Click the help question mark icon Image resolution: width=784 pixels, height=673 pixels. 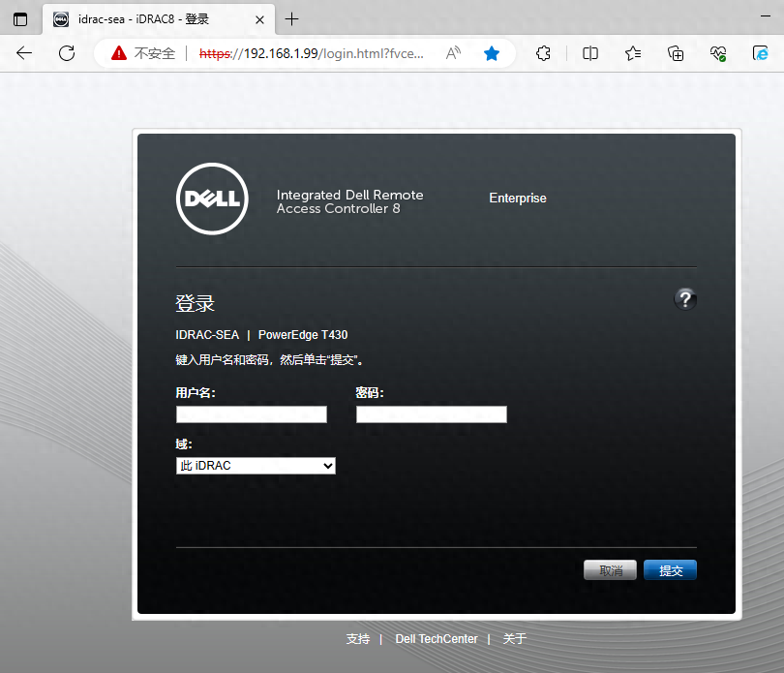tap(685, 299)
